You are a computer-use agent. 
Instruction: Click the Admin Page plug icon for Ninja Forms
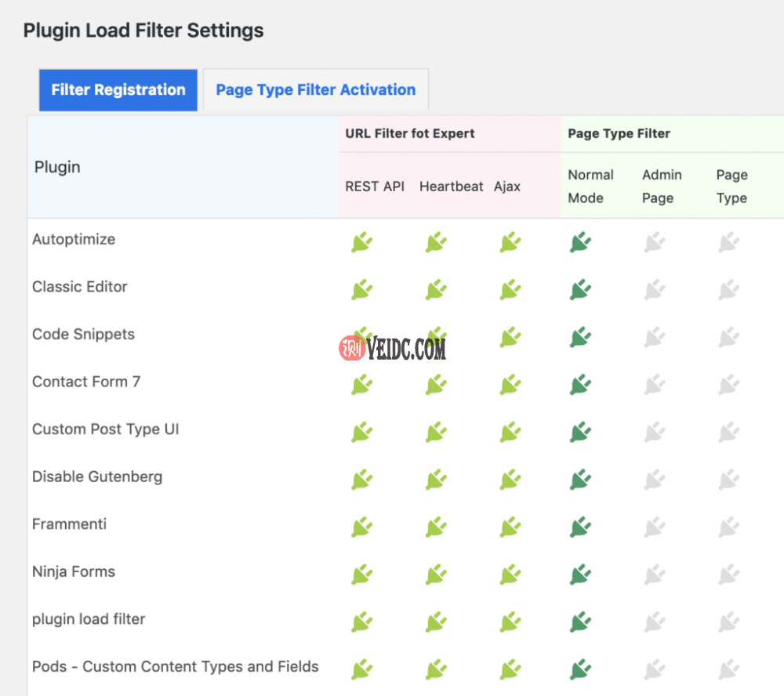click(654, 575)
